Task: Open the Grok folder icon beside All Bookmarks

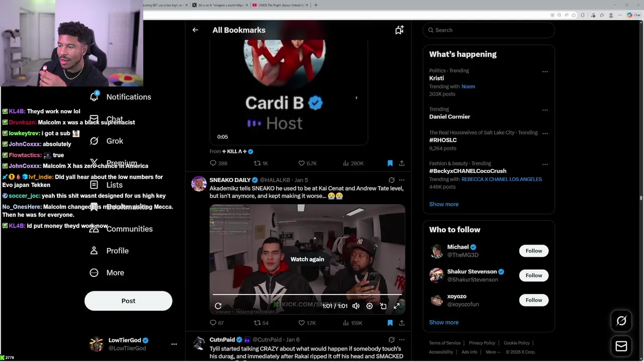Action: (399, 30)
